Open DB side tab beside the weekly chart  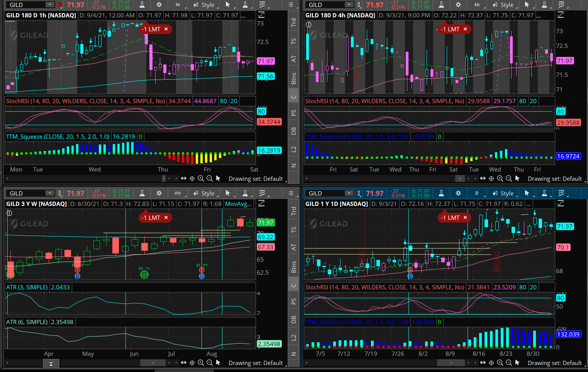[x=293, y=319]
